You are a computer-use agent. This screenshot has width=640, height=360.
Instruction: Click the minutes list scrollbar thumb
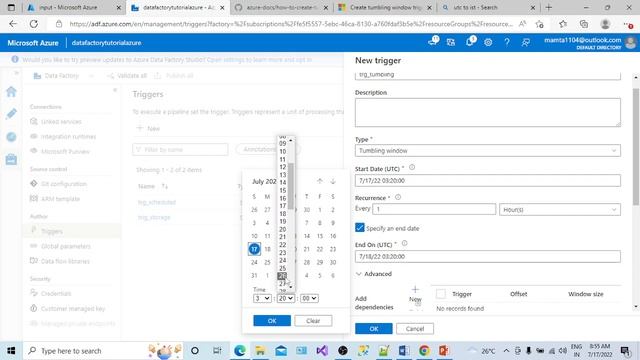[x=291, y=186]
